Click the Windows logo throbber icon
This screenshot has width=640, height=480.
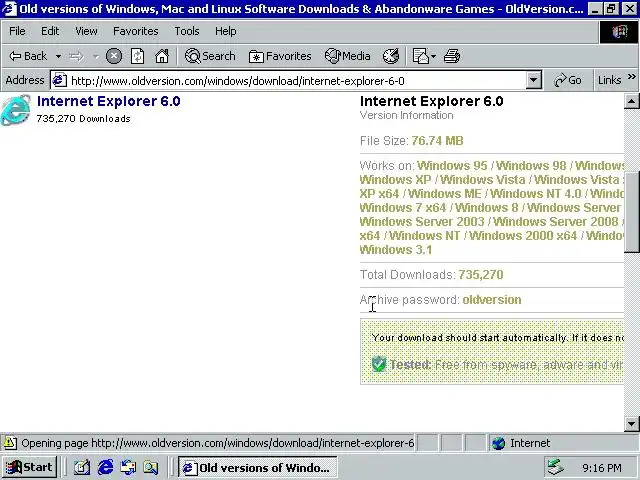click(x=619, y=31)
